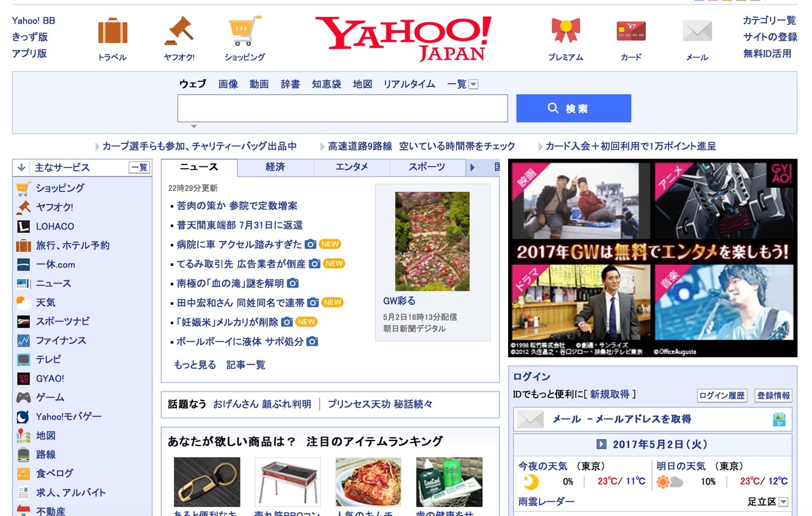Viewport: 812px width, 516px height.
Task: Click the 求人、アルバイト icon in sidebar
Action: pos(23,493)
